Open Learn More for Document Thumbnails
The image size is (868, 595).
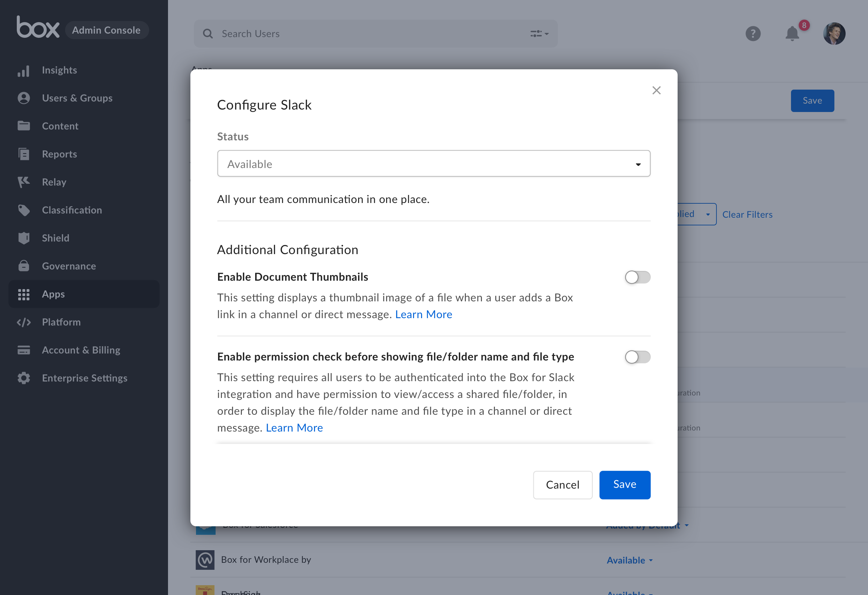click(423, 315)
